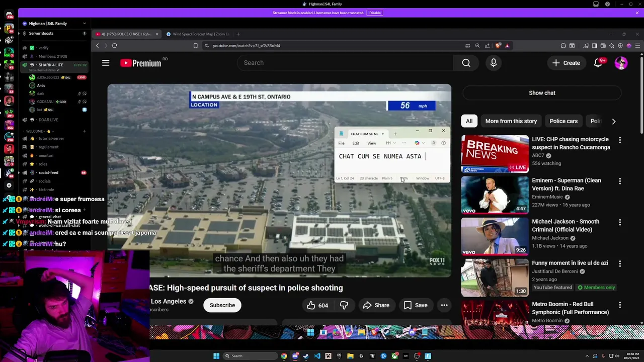Open the YouTube account avatar menu

pyautogui.click(x=621, y=63)
